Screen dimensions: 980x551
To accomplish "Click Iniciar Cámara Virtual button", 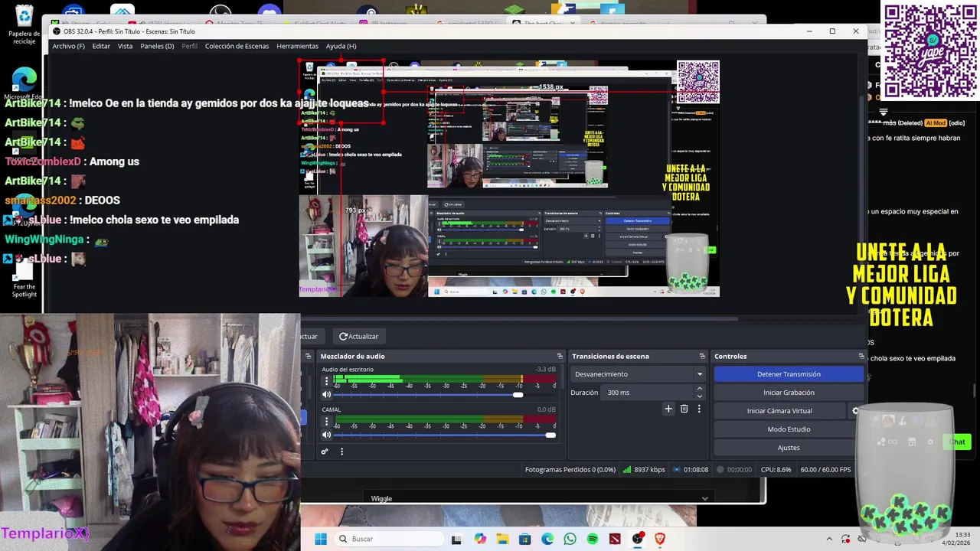I will 779,411.
